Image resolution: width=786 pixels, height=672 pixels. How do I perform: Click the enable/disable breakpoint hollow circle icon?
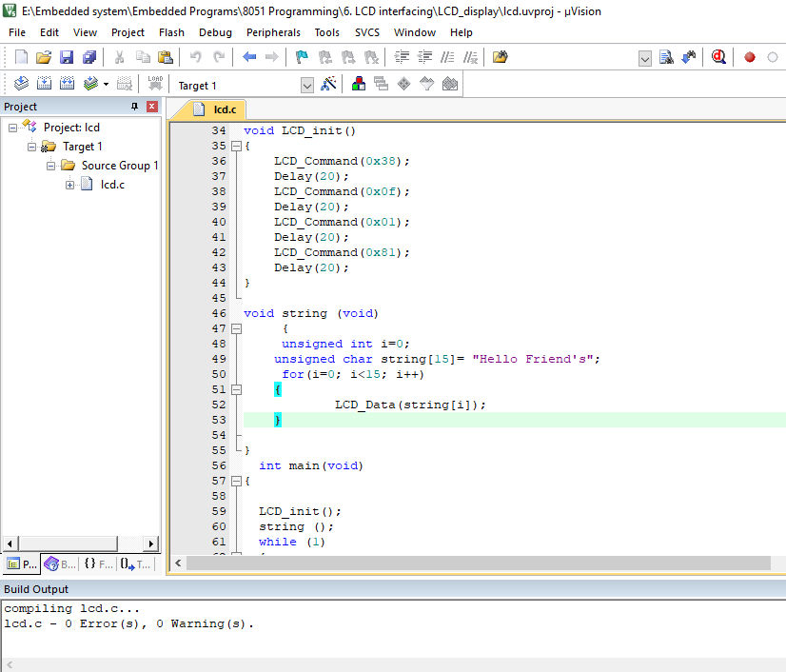click(x=773, y=57)
